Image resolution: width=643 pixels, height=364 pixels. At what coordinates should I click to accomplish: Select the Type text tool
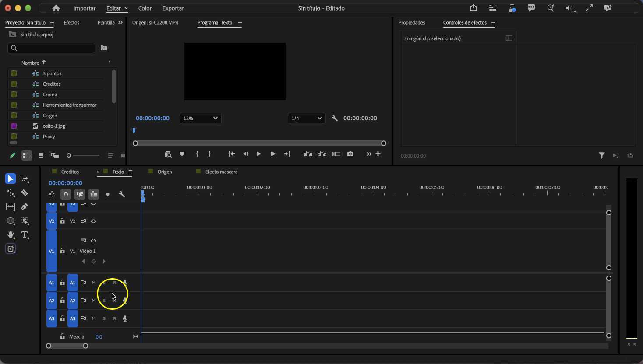tap(25, 235)
